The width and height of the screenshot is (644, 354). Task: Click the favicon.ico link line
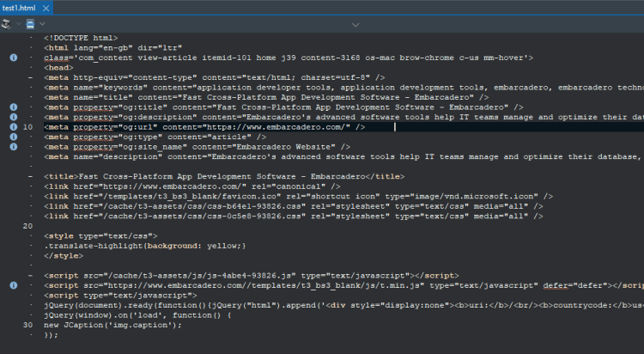point(298,196)
